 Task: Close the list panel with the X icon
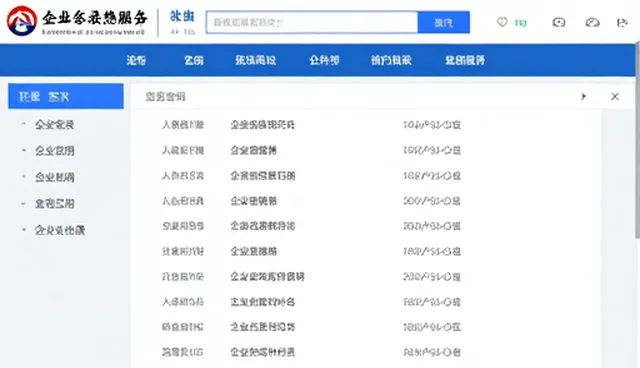(615, 97)
